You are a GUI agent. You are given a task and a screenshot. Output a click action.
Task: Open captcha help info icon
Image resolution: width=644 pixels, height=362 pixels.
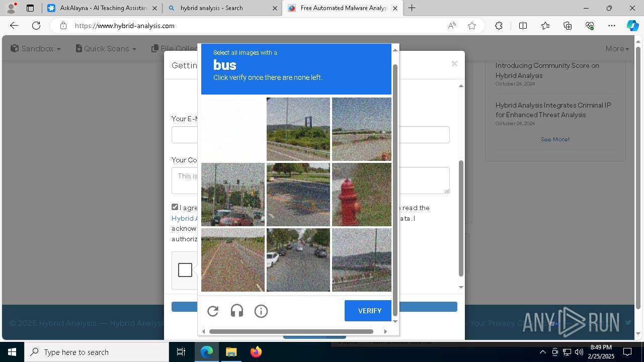[261, 311]
